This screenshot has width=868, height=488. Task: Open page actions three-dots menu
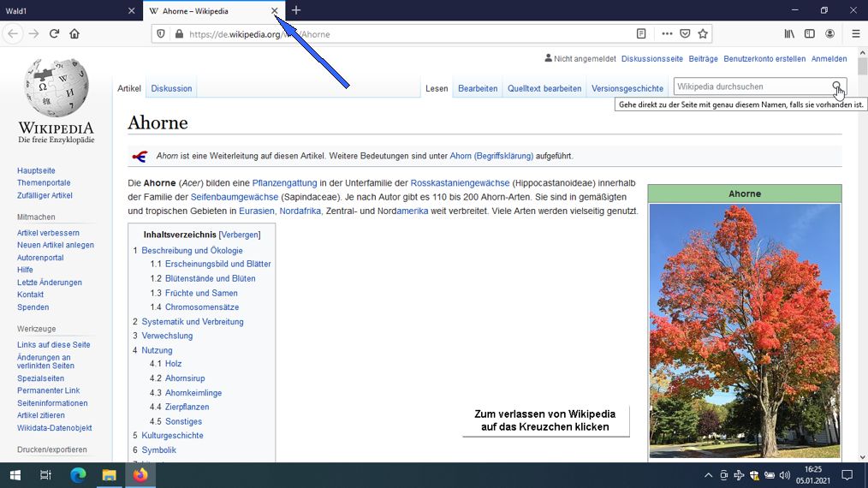tap(667, 33)
